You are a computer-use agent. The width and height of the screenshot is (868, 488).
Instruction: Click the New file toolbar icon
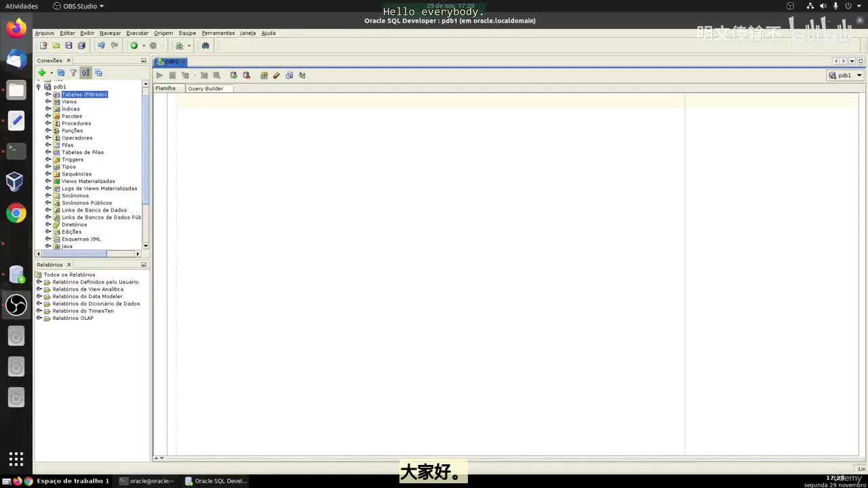[x=43, y=45]
